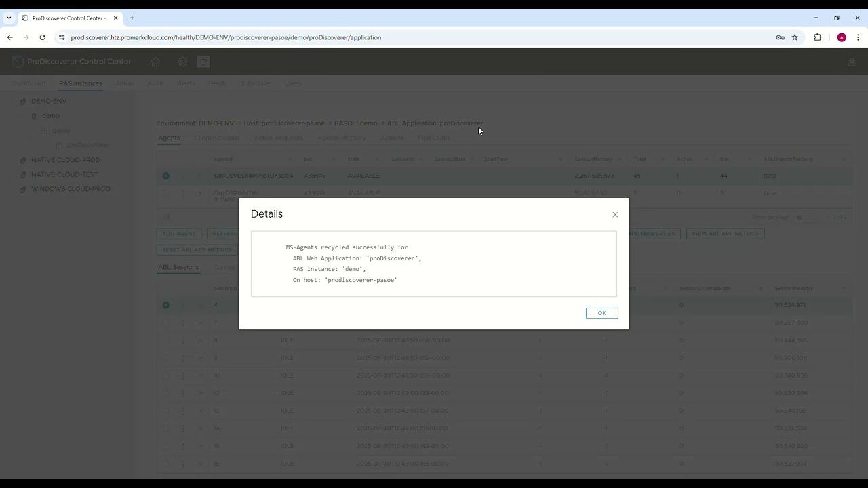Switch to the ABL Sessions tab
The height and width of the screenshot is (488, 868).
coord(178,267)
